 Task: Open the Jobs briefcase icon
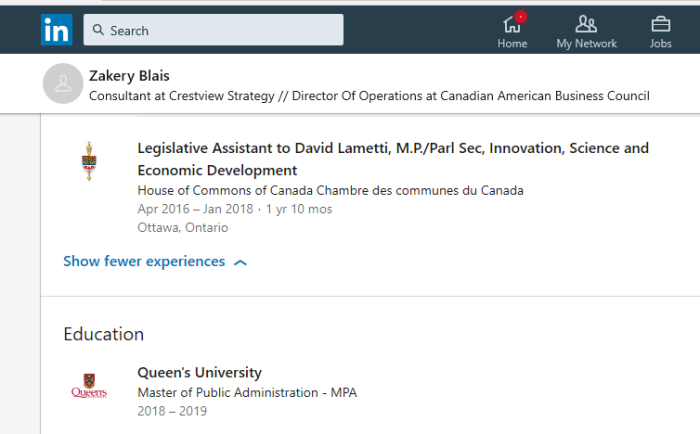661,24
